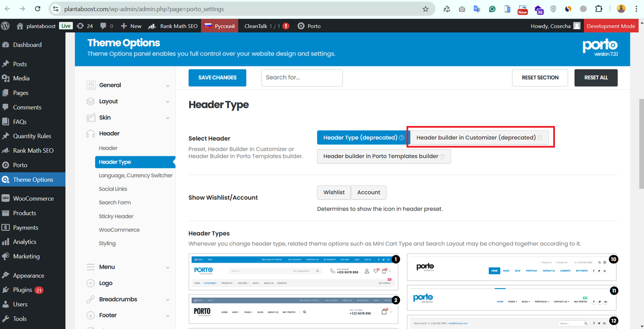Click the Header section headphones icon

[x=91, y=134]
